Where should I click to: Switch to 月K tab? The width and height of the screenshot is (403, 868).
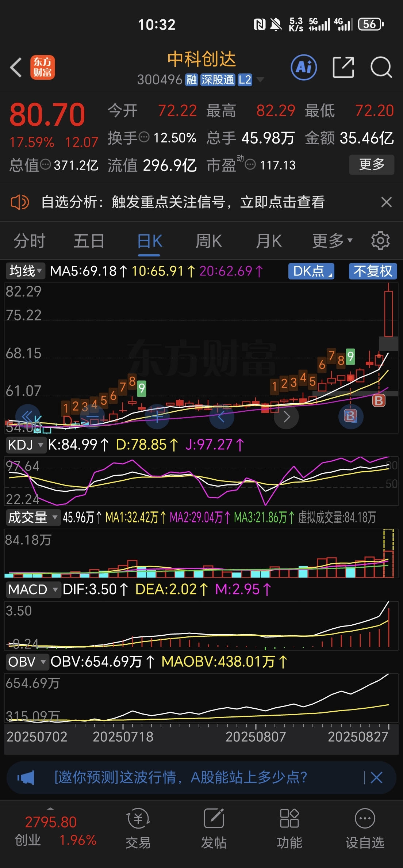click(269, 241)
